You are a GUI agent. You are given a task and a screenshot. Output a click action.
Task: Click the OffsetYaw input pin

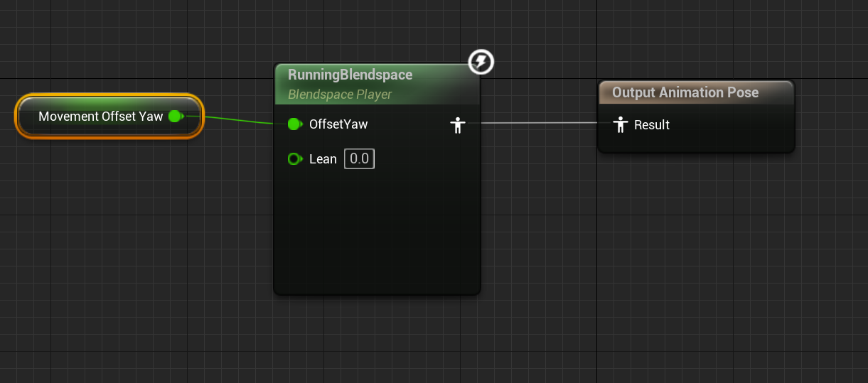(295, 124)
